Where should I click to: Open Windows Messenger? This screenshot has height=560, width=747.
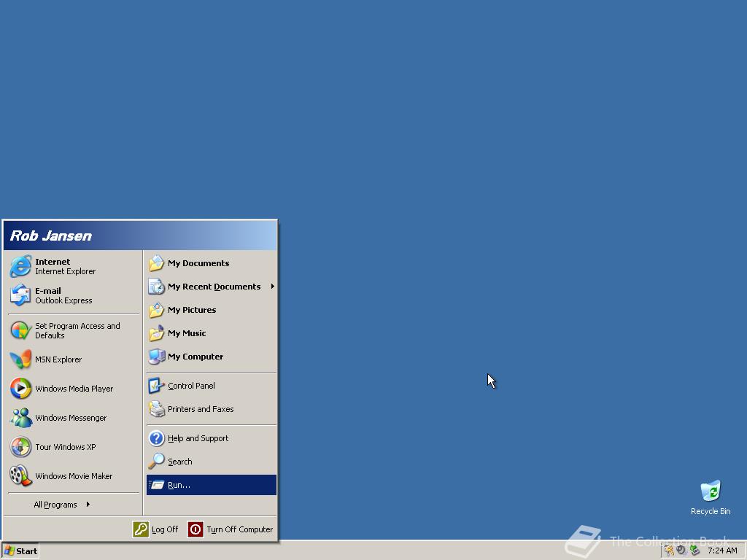[x=74, y=418]
